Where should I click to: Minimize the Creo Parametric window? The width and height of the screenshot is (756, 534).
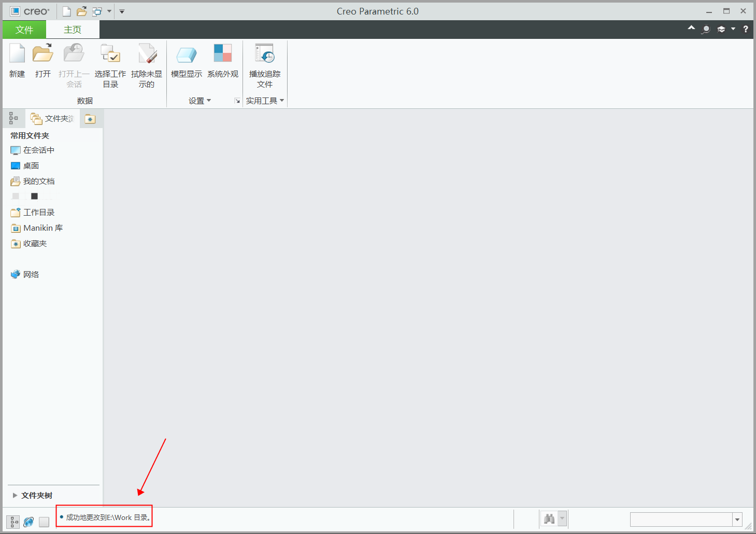pyautogui.click(x=709, y=11)
